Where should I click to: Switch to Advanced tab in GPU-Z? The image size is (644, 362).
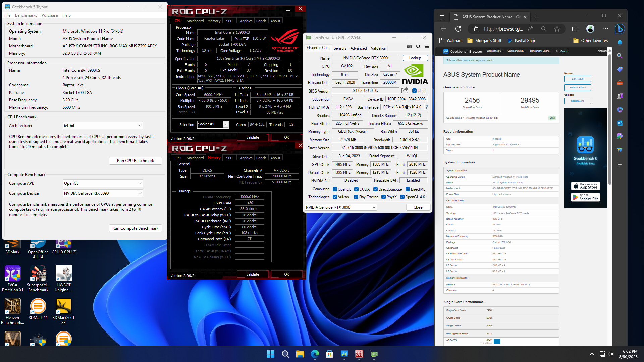click(x=359, y=48)
